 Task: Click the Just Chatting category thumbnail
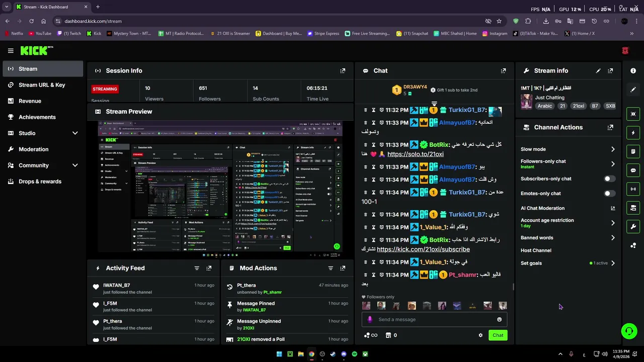526,102
